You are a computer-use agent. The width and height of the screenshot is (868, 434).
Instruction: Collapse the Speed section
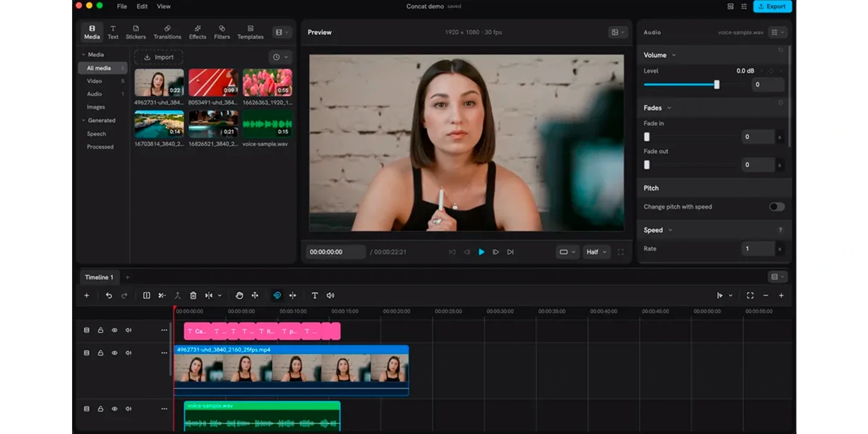coord(670,230)
